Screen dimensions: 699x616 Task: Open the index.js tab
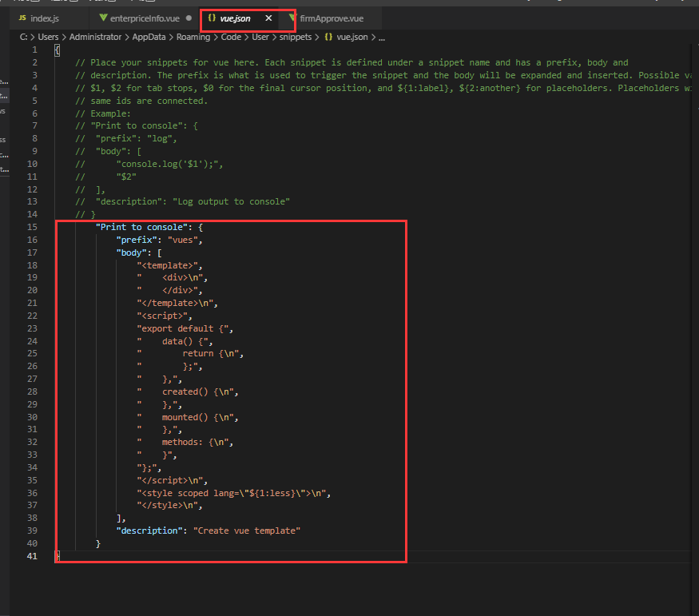44,18
